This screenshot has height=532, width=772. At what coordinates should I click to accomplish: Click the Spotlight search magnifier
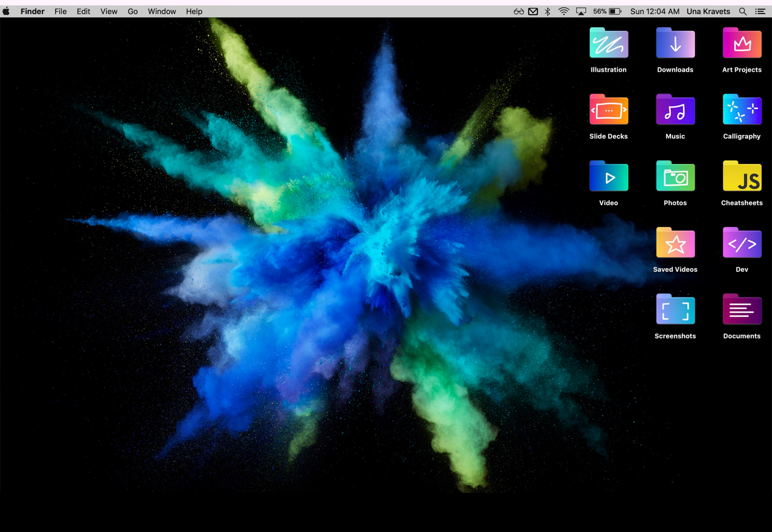click(742, 11)
